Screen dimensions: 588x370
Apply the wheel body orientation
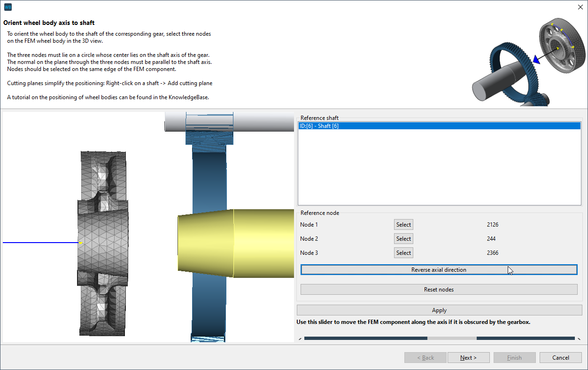[x=439, y=310]
